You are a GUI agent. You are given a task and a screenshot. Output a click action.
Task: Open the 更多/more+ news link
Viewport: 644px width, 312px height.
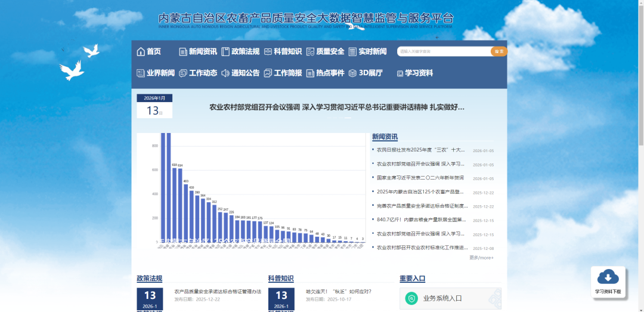tap(481, 258)
